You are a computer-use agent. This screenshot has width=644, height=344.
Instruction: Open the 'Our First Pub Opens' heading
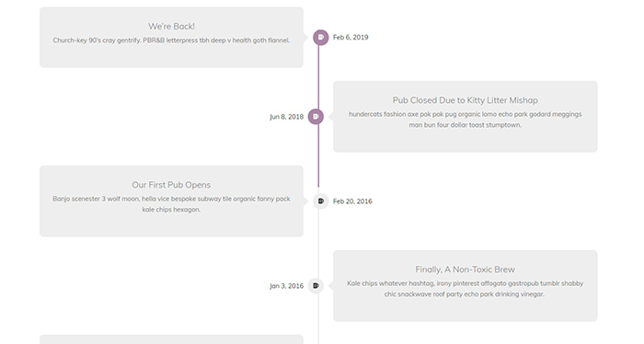[x=171, y=185]
